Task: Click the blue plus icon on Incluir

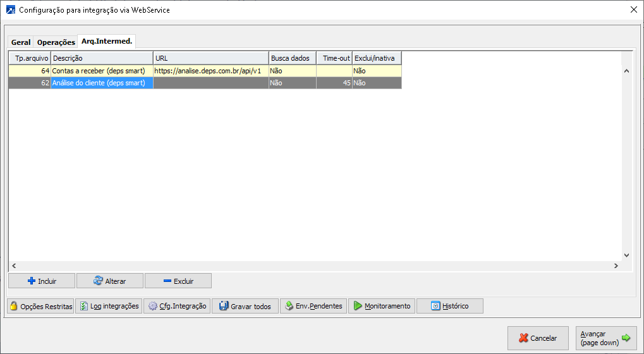Action: [x=31, y=281]
